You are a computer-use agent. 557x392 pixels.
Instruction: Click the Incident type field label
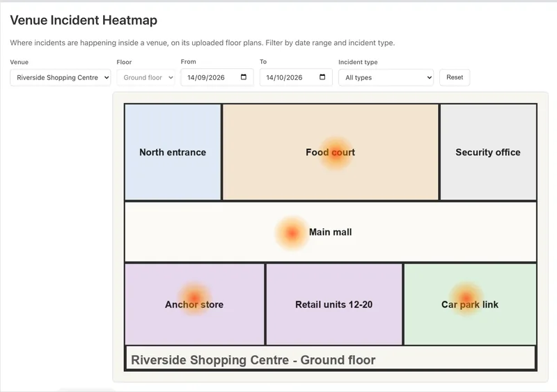[358, 62]
